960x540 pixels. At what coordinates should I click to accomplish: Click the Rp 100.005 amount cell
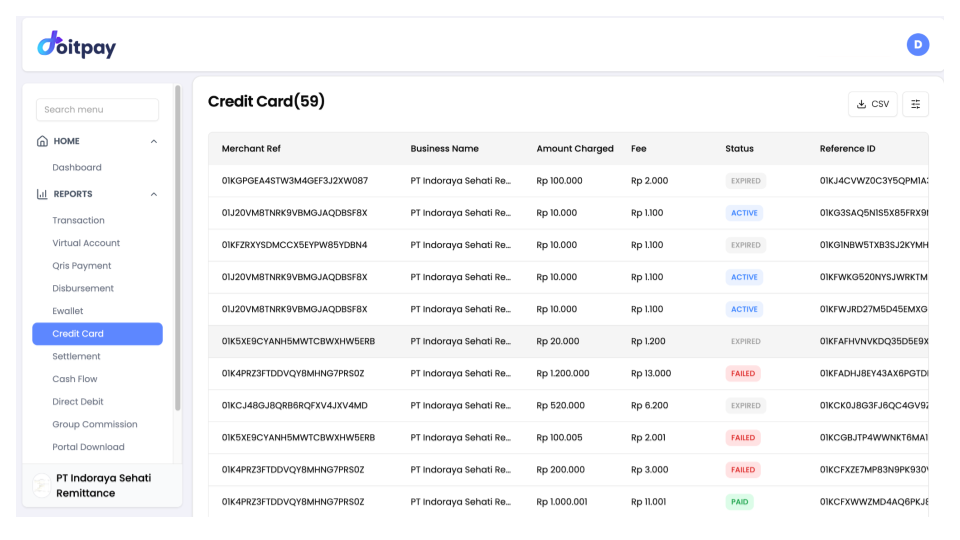pyautogui.click(x=559, y=438)
